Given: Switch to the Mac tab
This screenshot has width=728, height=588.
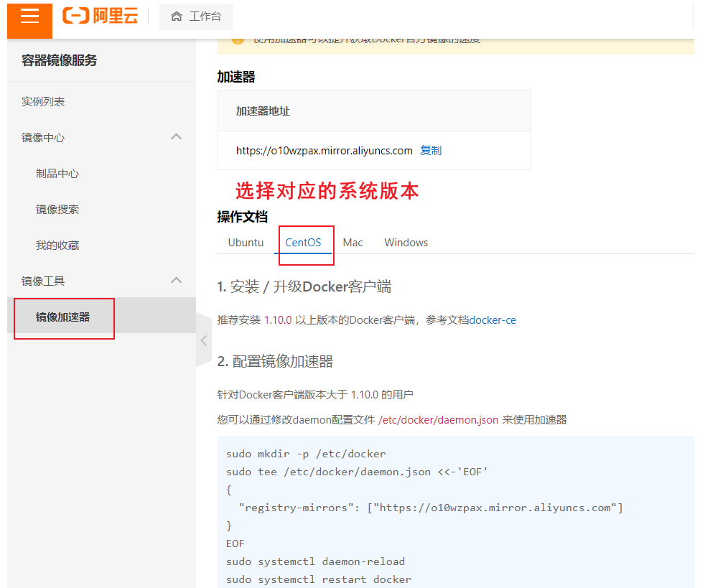Looking at the screenshot, I should [x=353, y=243].
